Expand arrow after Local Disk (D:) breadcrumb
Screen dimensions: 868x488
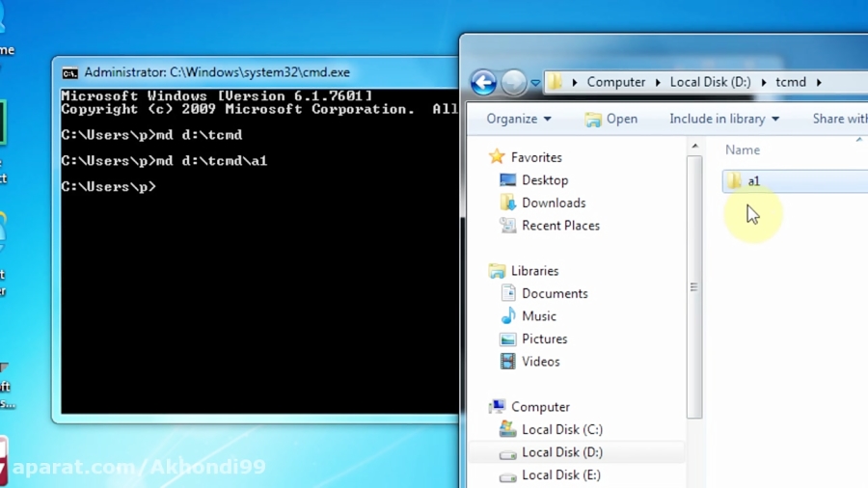point(764,83)
